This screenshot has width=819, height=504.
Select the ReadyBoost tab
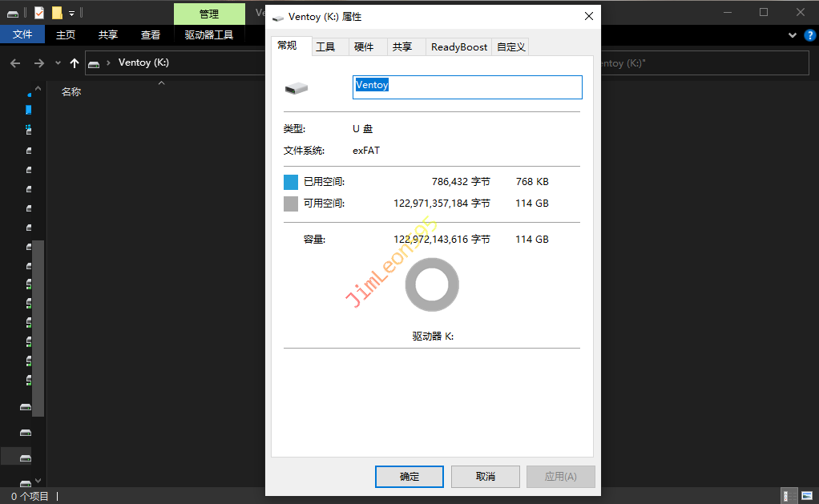(x=459, y=47)
